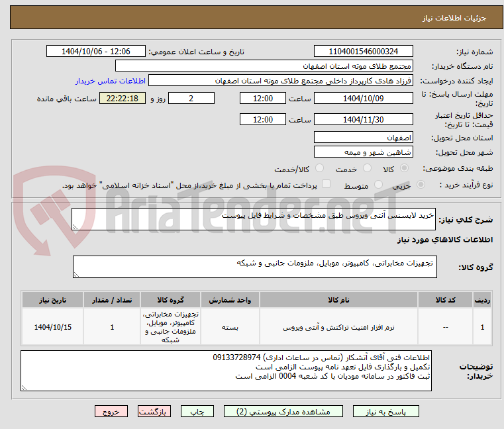Select the جزیی purchase type radio
The height and width of the screenshot is (429, 504).
pos(421,185)
